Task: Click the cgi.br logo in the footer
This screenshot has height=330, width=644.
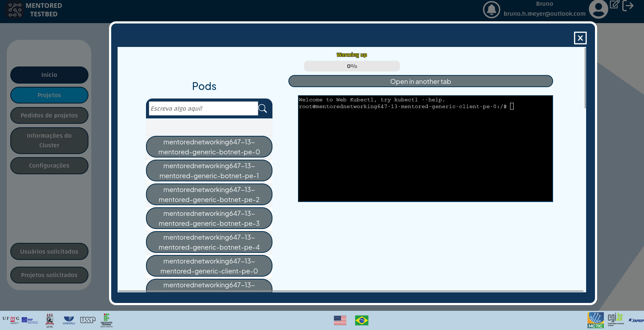Action: coord(616,319)
